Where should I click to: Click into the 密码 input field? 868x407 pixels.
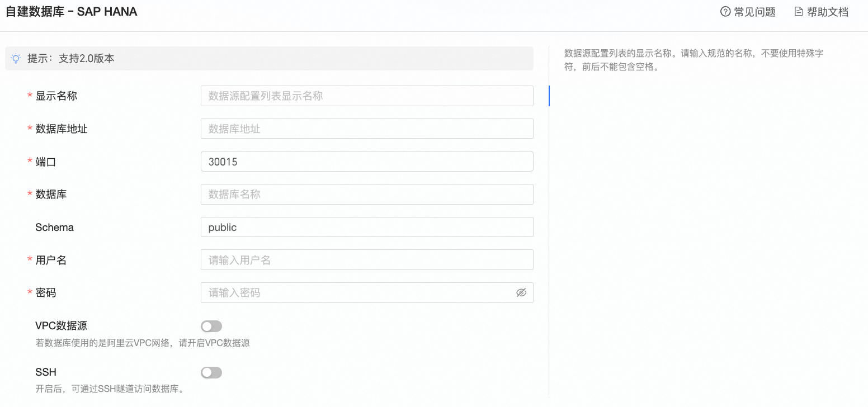pyautogui.click(x=367, y=292)
